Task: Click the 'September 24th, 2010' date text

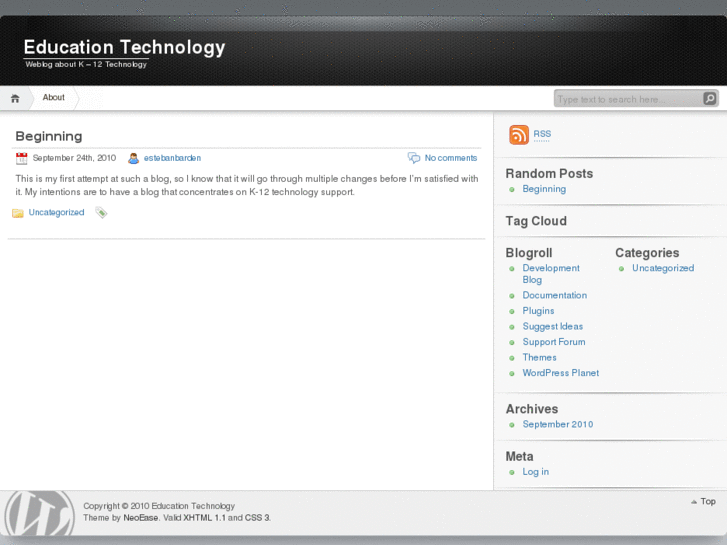Action: [x=74, y=158]
